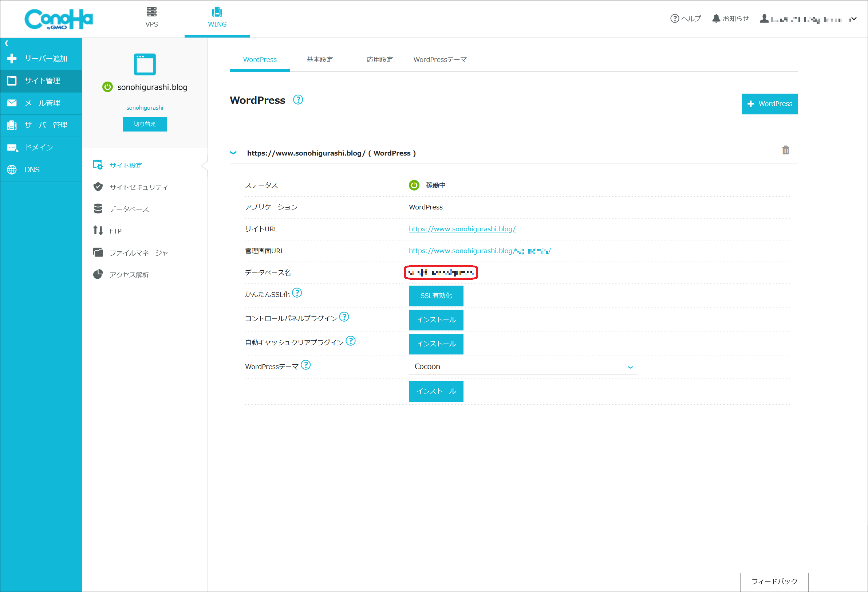The image size is (868, 592).
Task: Click help icon beside 自動キャッシュクリアプラグイン
Action: (x=350, y=341)
